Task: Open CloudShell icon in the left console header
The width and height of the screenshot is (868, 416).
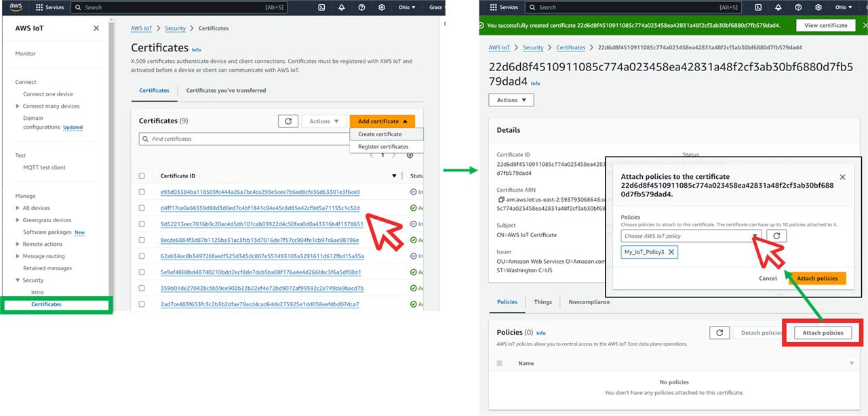Action: coord(321,7)
